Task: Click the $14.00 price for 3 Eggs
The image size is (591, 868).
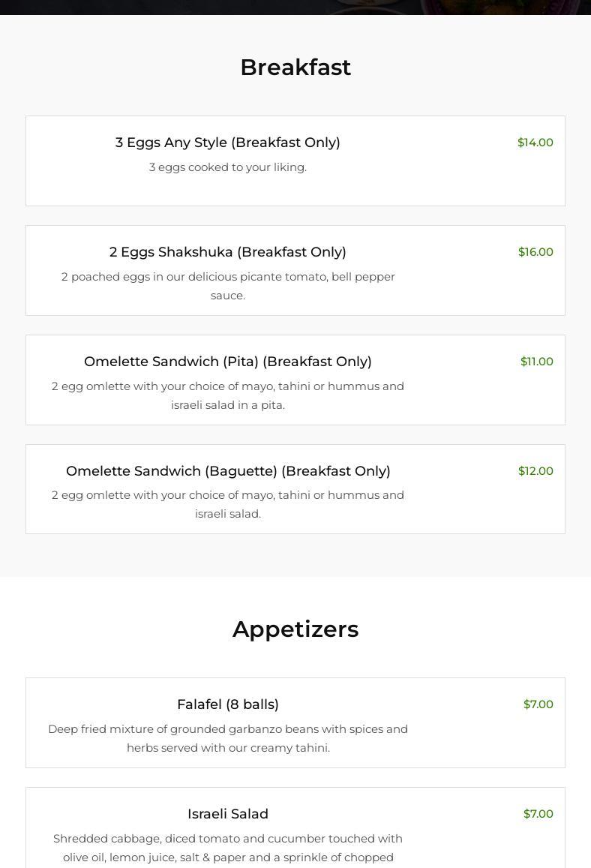Action: [x=535, y=143]
